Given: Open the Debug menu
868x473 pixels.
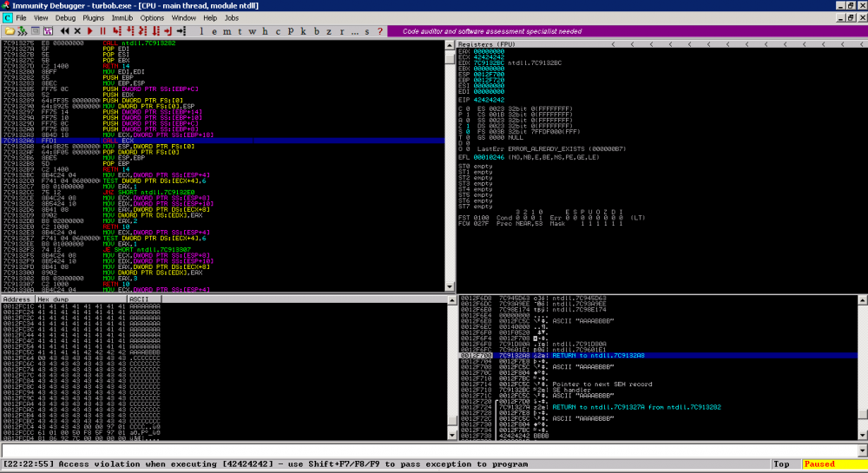Looking at the screenshot, I should (65, 17).
